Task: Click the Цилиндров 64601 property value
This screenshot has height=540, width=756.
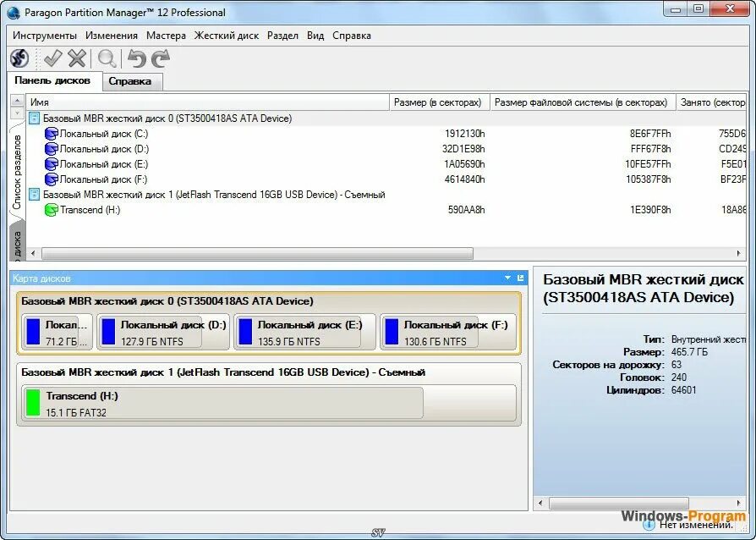Action: [683, 390]
